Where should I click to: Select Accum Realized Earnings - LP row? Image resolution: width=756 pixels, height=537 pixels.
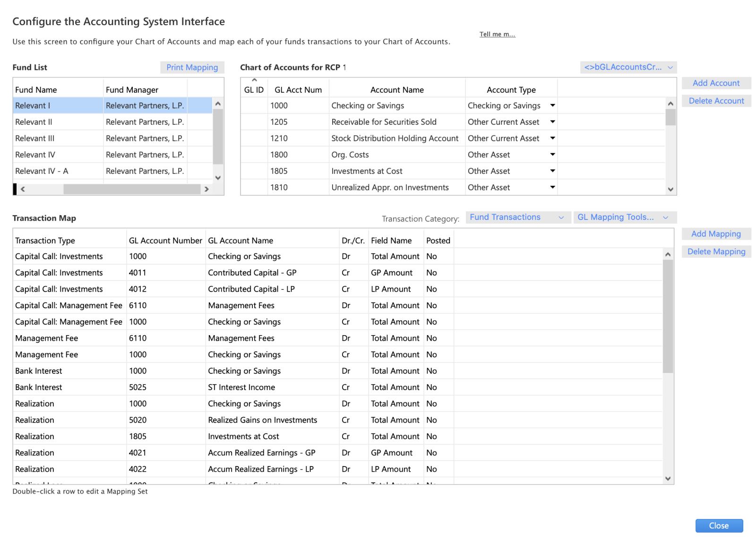point(337,469)
